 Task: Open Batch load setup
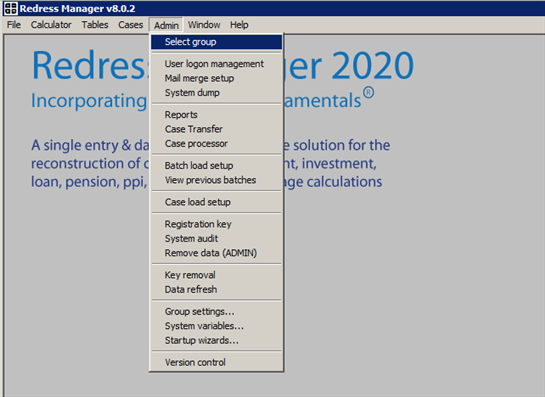[217, 165]
